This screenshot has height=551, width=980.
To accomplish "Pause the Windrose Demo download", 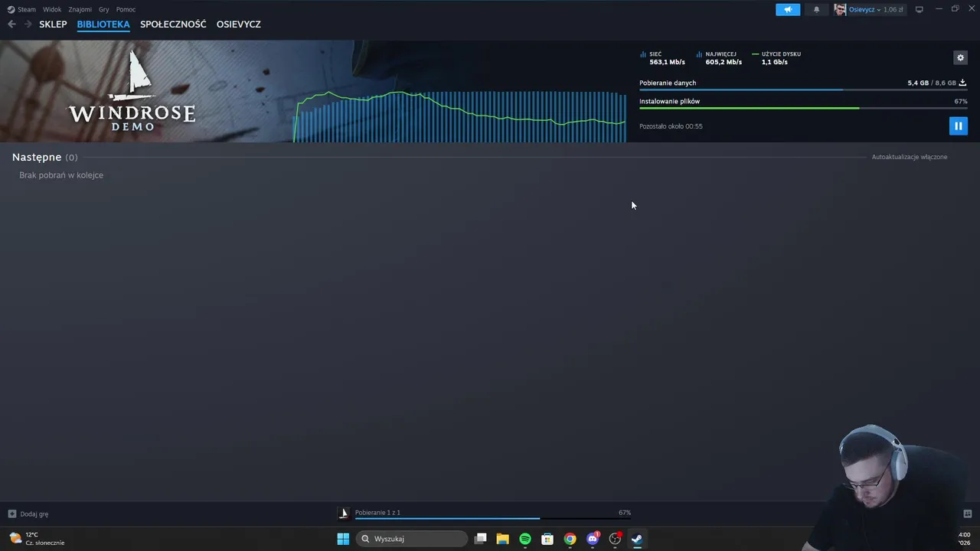I will point(958,126).
